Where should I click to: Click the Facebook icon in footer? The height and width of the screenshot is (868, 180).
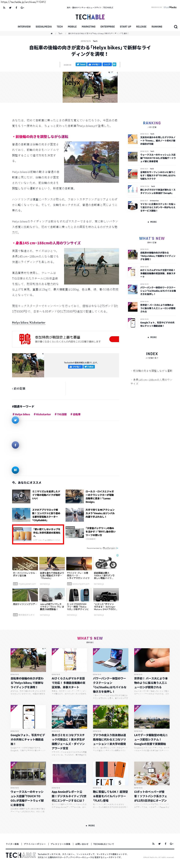click(165, 843)
